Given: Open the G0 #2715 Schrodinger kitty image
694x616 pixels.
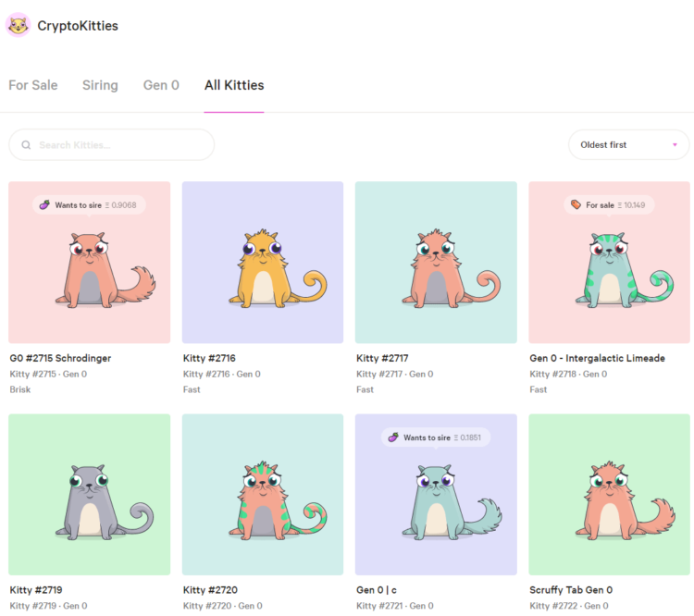Looking at the screenshot, I should pos(90,263).
